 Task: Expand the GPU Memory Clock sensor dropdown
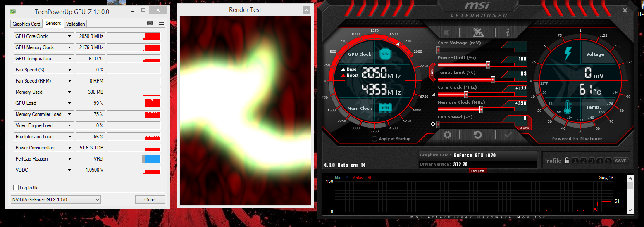(69, 47)
